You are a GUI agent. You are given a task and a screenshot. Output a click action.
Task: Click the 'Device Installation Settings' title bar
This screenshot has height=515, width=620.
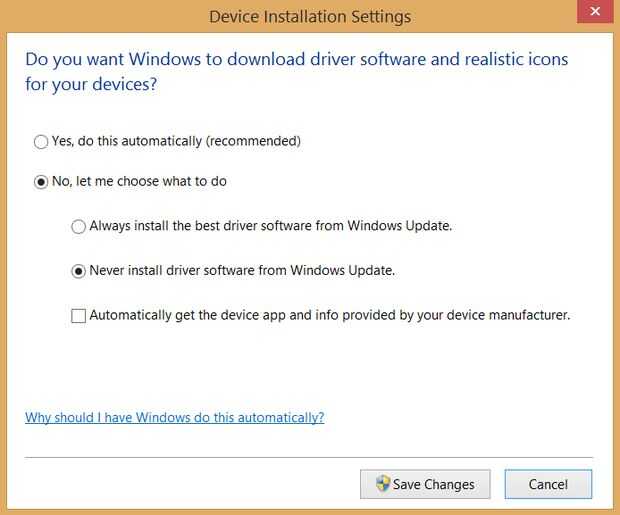coord(310,17)
